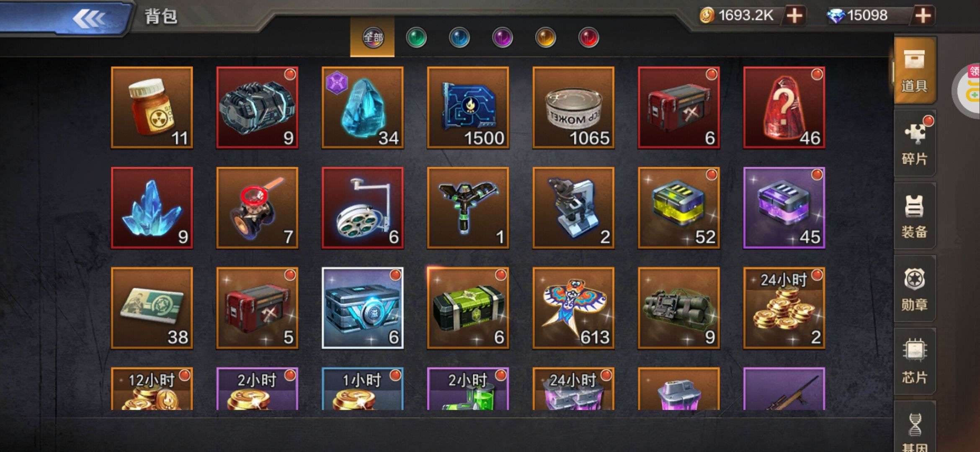Switch to the 碎片 fragments tab
Image resolution: width=980 pixels, height=452 pixels.
(915, 143)
